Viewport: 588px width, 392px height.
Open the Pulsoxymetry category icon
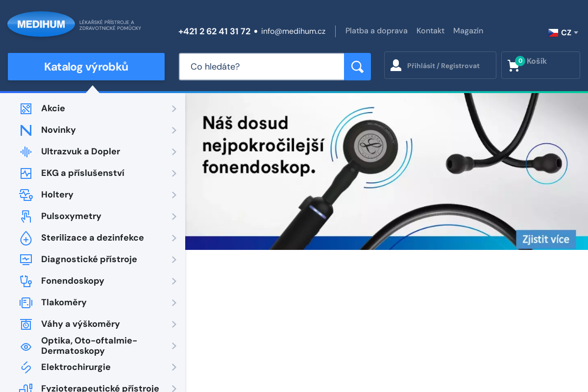pos(25,217)
